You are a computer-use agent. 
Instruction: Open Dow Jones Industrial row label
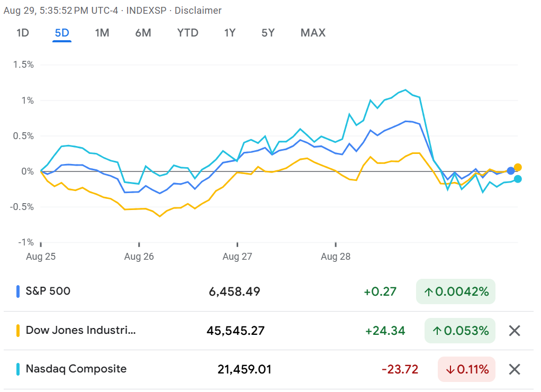pos(81,330)
